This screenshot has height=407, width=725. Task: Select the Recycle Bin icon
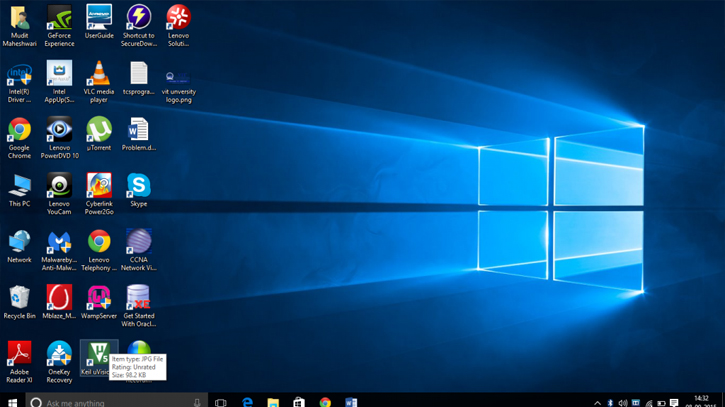coord(19,298)
